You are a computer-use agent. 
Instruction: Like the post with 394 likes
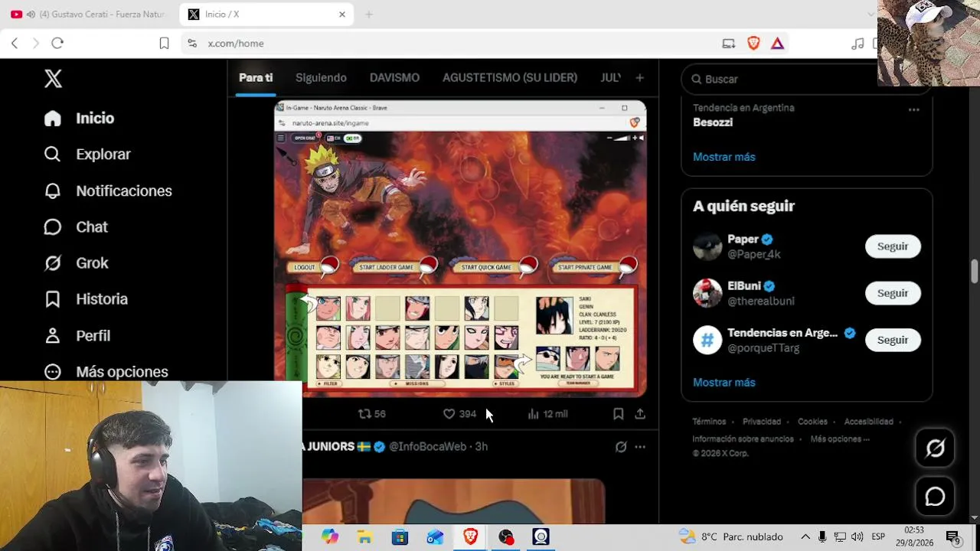459,413
